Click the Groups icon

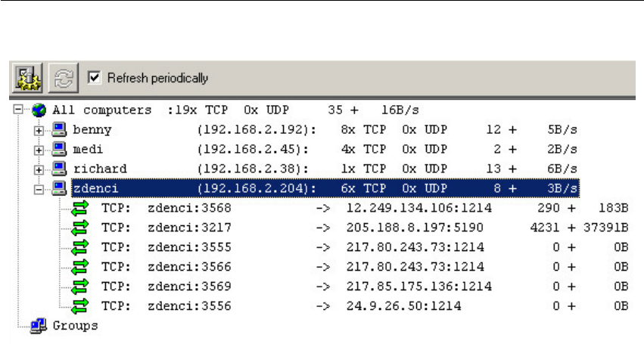coord(38,326)
